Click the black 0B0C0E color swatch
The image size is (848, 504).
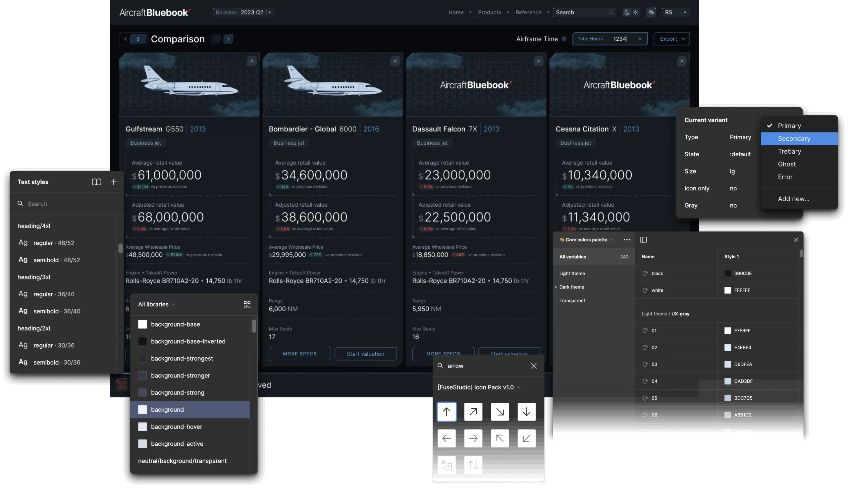(x=727, y=274)
